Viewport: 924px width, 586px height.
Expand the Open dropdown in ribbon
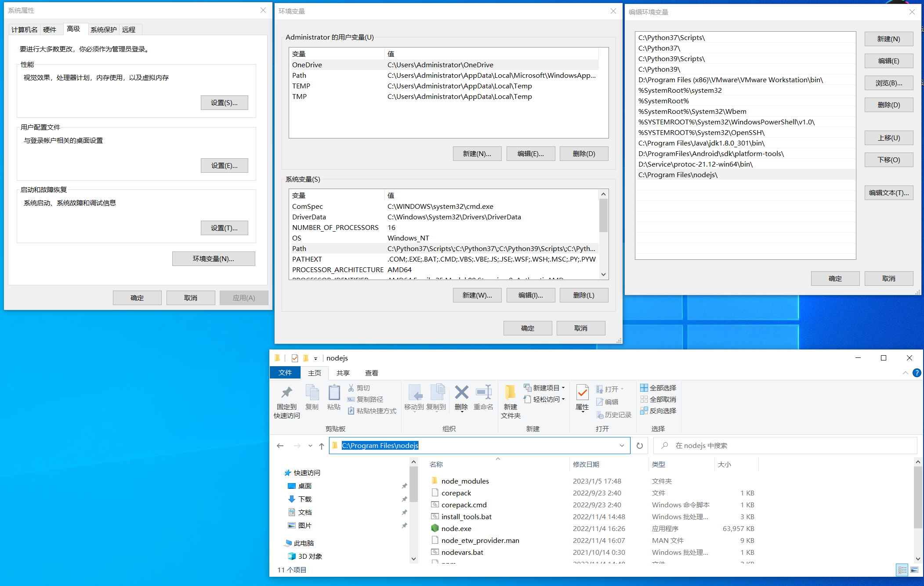622,389
